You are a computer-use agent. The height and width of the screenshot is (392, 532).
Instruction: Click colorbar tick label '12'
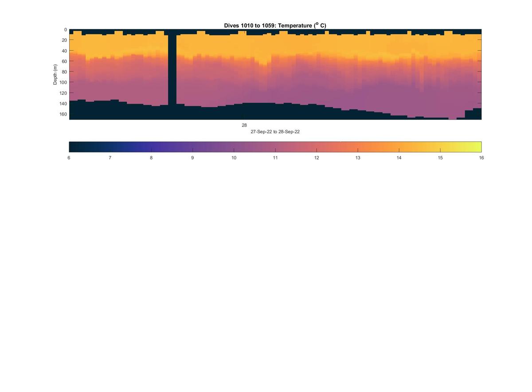pyautogui.click(x=317, y=158)
